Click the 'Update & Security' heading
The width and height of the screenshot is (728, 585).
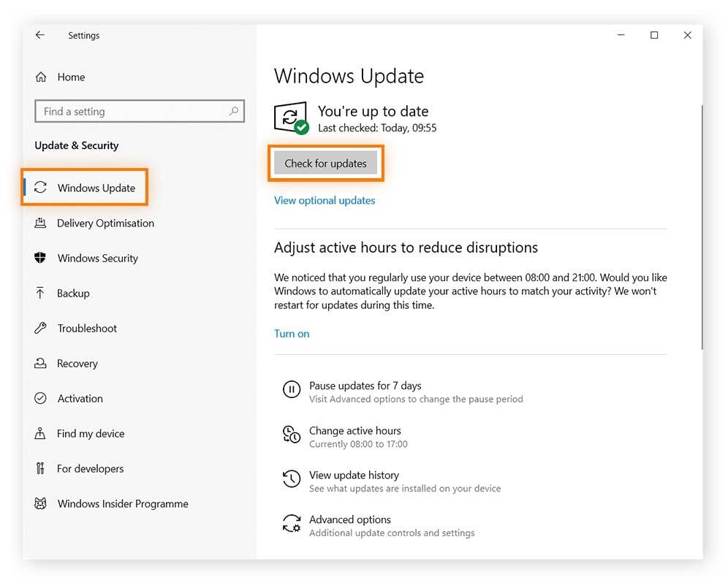[77, 145]
